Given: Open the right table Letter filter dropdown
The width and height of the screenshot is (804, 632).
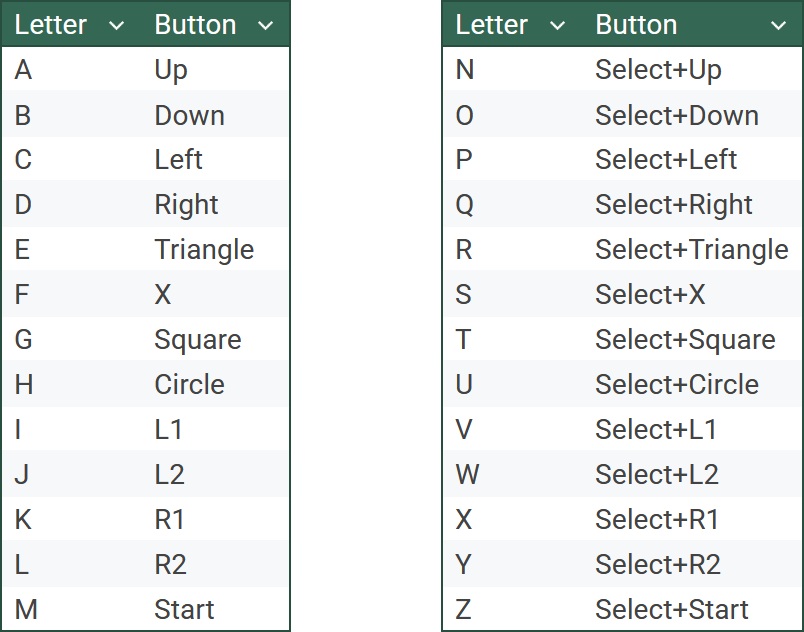Looking at the screenshot, I should [558, 26].
